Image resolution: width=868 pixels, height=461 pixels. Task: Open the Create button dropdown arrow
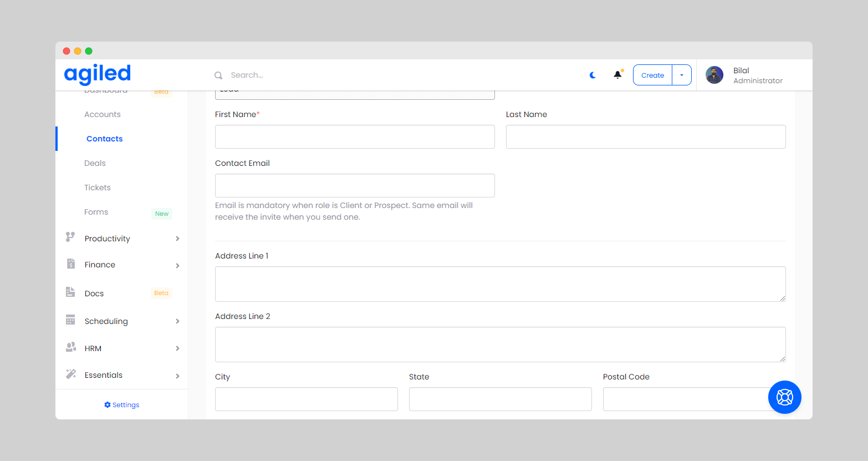coord(682,75)
